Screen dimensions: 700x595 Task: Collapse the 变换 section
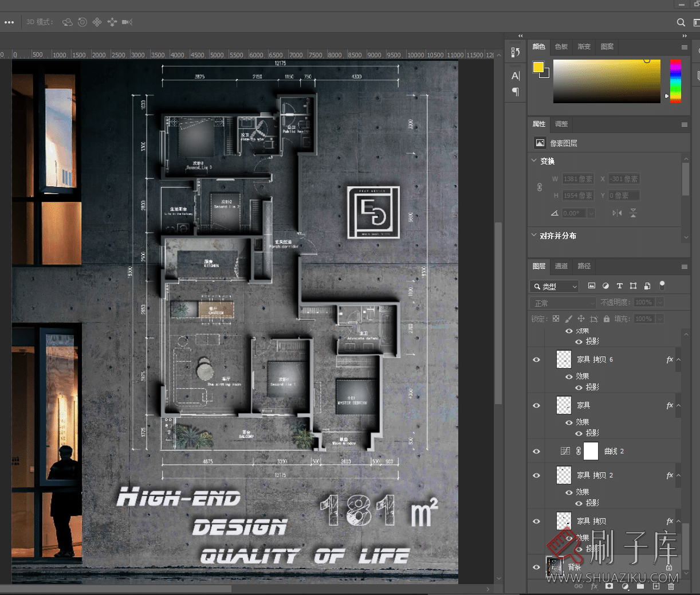[x=534, y=161]
